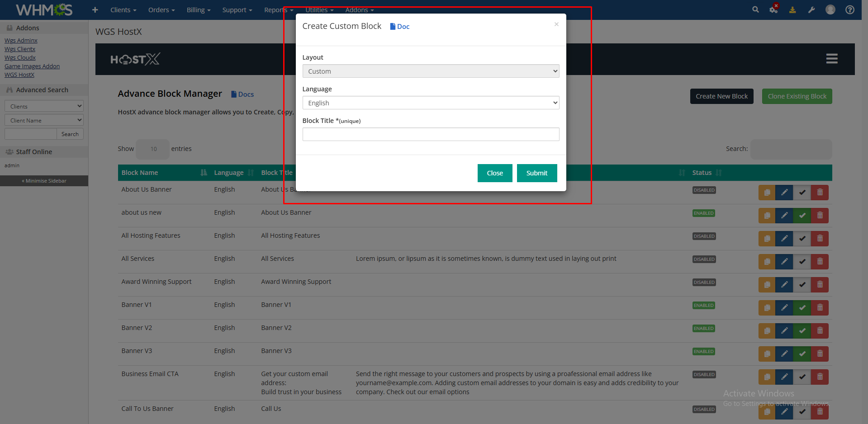Expand the Language dropdown in dialog
The image size is (868, 424).
pos(431,103)
